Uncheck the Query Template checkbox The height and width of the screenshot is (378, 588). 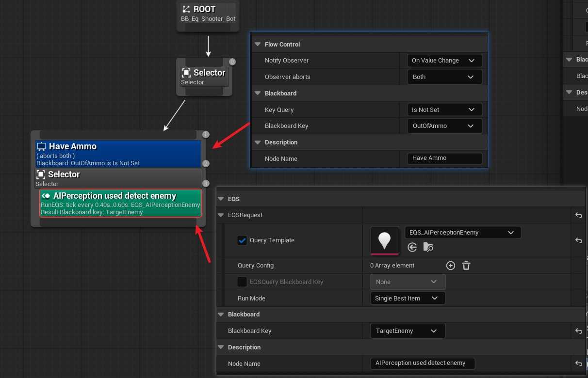click(242, 240)
